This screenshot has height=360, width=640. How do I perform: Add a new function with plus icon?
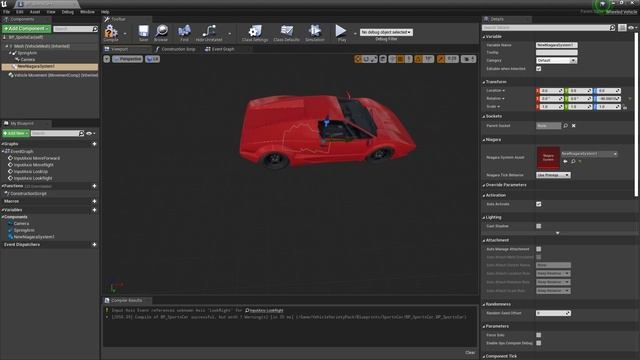click(x=94, y=186)
